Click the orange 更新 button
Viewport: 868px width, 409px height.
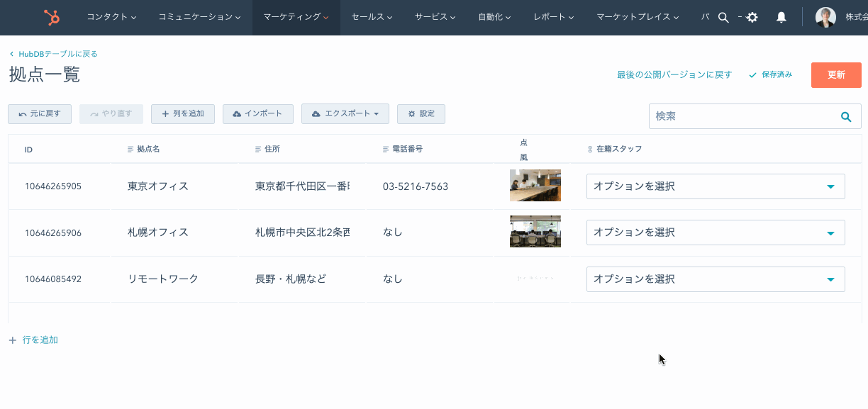[836, 75]
